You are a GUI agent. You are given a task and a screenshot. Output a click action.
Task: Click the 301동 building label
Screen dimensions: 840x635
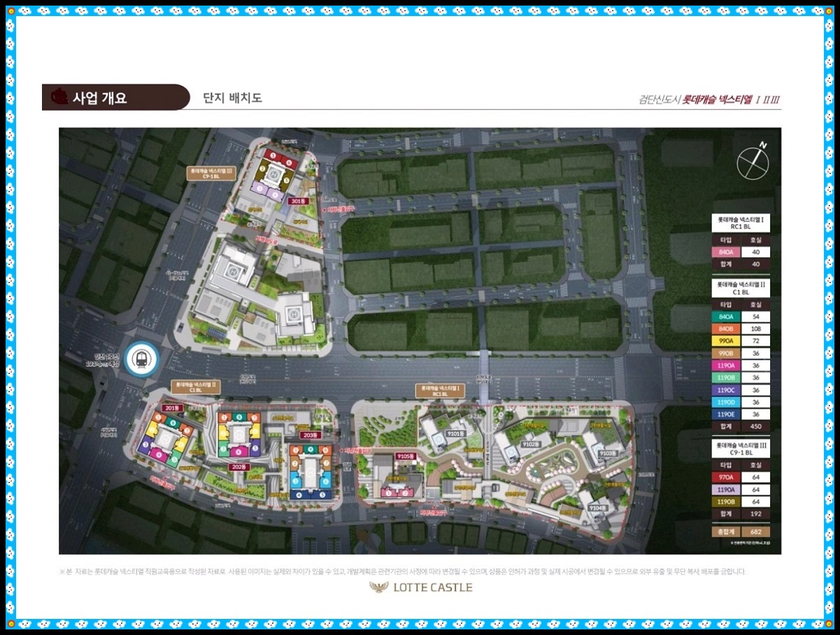(x=299, y=201)
